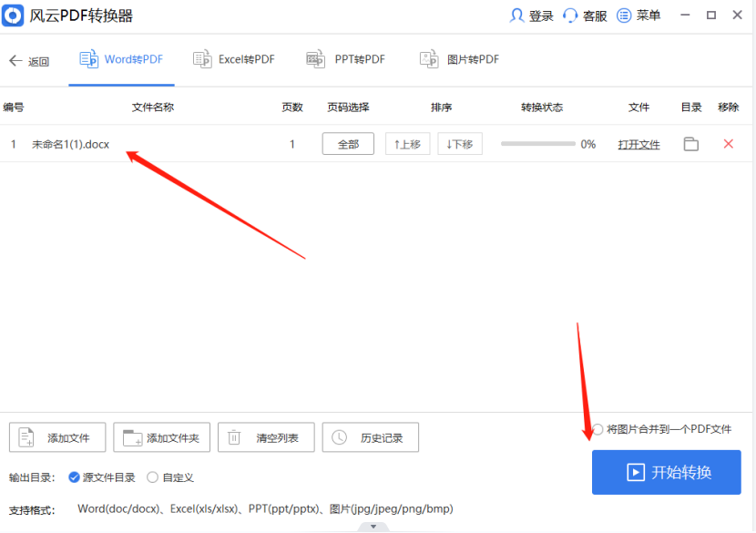Switch to the 图片转PDF tab
756x533 pixels.
click(459, 60)
